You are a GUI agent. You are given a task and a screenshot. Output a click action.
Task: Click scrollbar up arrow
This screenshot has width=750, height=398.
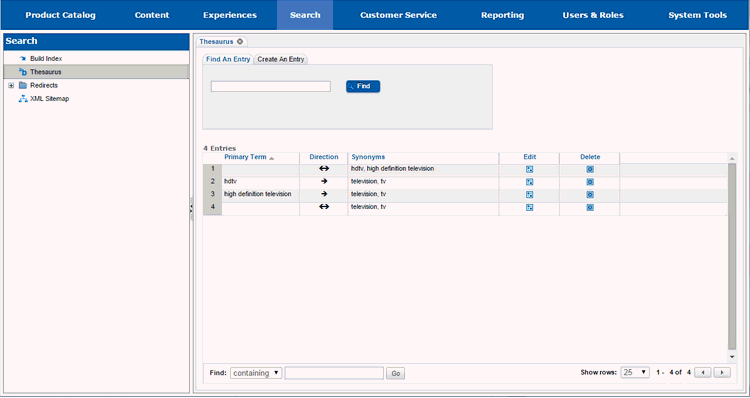click(x=732, y=158)
